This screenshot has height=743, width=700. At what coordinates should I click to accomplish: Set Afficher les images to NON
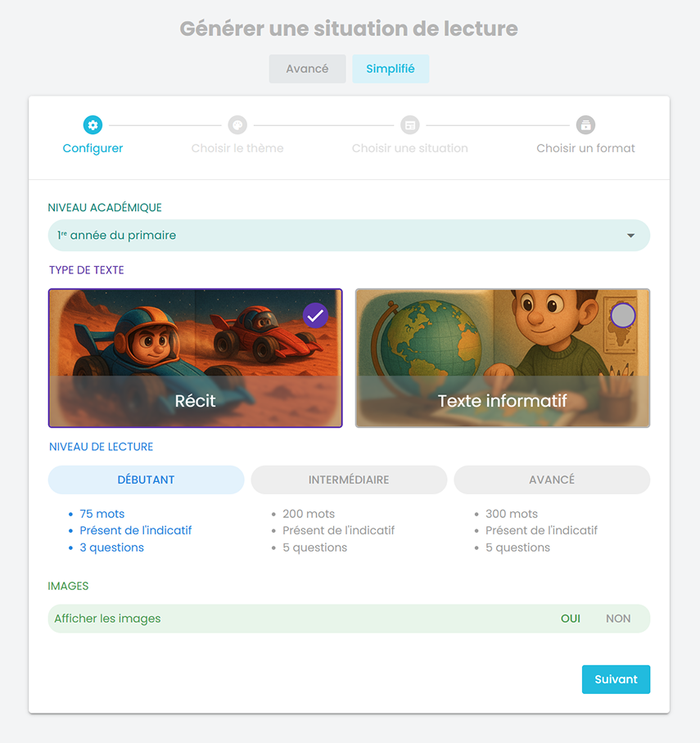tap(618, 619)
